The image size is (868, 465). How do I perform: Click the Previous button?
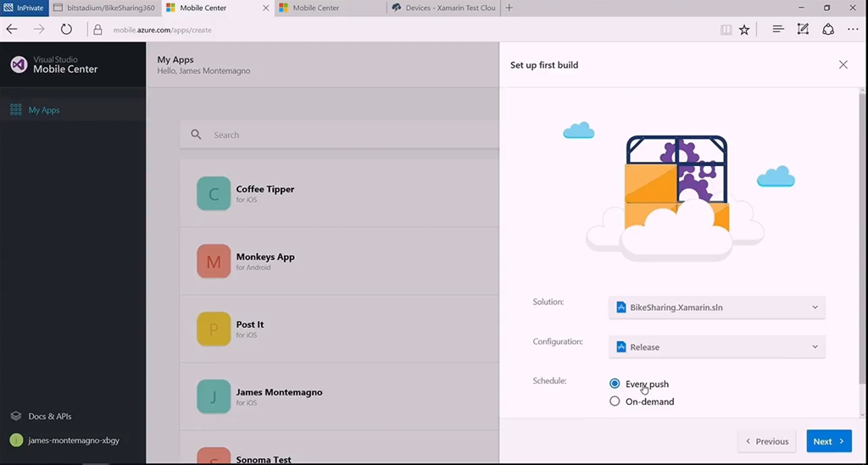(x=767, y=441)
